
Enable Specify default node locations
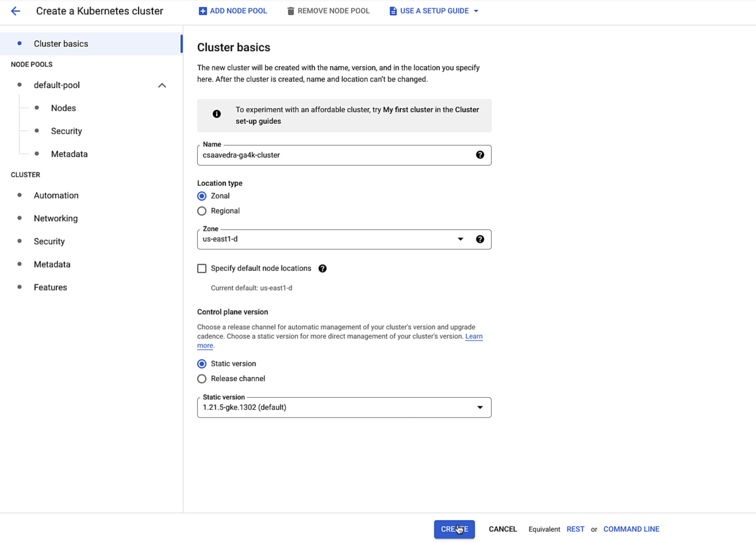(201, 269)
